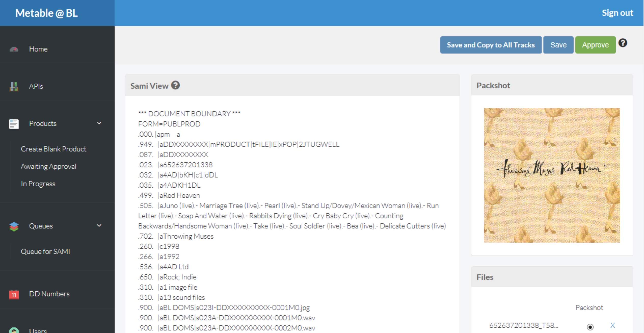Click the '.499. |aRed Heaven' line
This screenshot has height=333, width=644.
[169, 195]
